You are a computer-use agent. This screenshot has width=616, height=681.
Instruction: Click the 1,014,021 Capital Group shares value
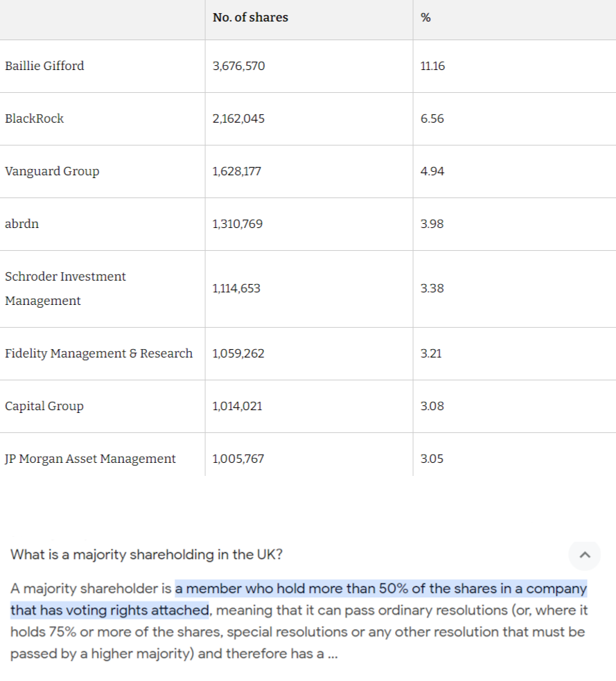point(237,406)
